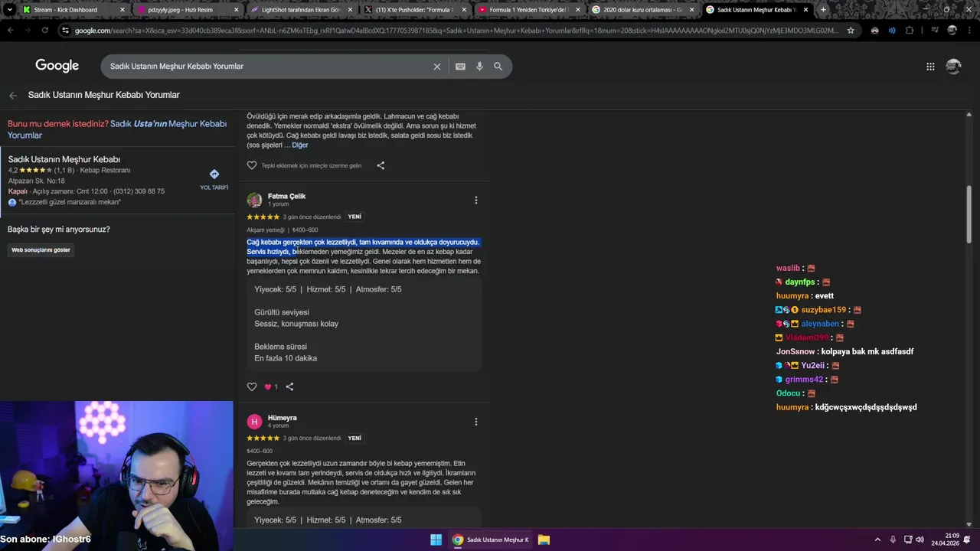Click the browser back arrow
This screenshot has height=551, width=980.
[10, 30]
